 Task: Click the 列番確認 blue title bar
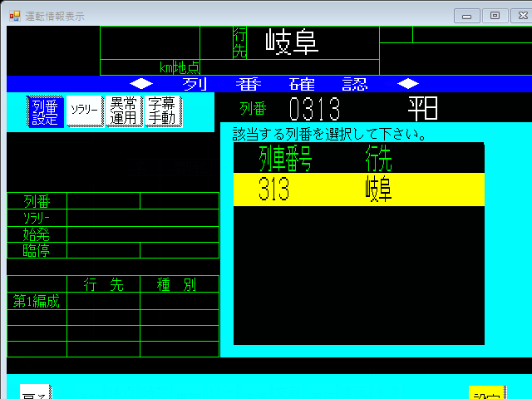coord(269,84)
